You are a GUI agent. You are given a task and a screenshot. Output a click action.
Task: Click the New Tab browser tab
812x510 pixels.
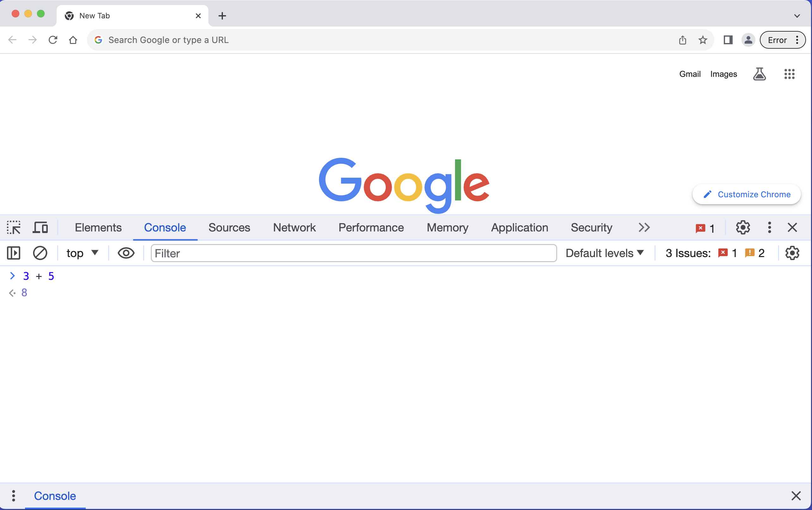click(x=132, y=16)
